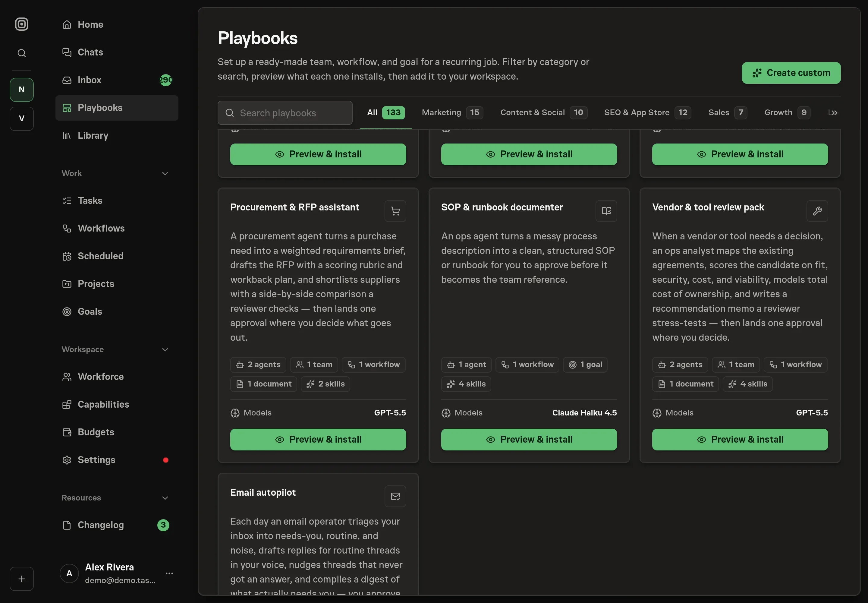Select Playbooks in the sidebar
Viewport: 868px width, 603px height.
[x=117, y=108]
